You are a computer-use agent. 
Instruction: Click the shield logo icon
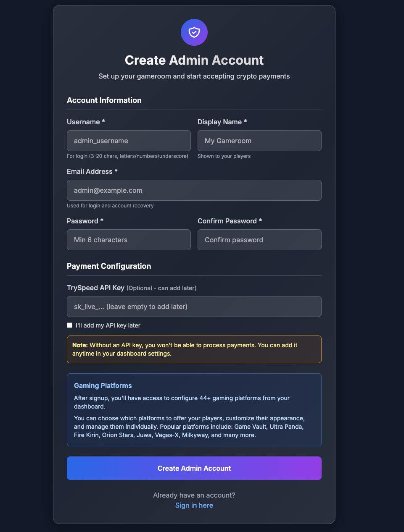(194, 32)
